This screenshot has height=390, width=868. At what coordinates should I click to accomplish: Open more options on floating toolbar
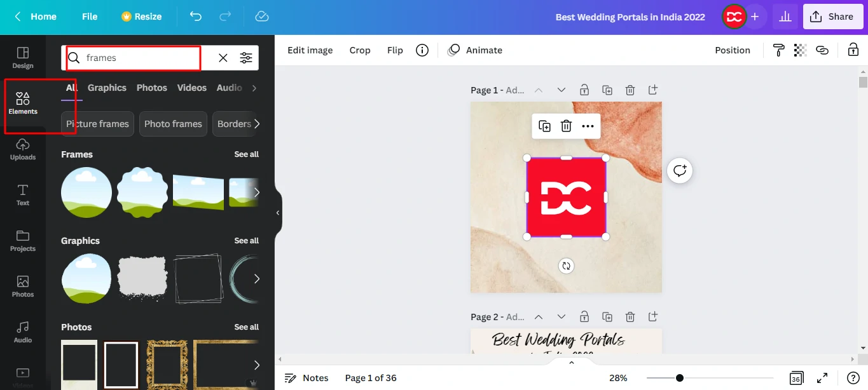coord(588,126)
